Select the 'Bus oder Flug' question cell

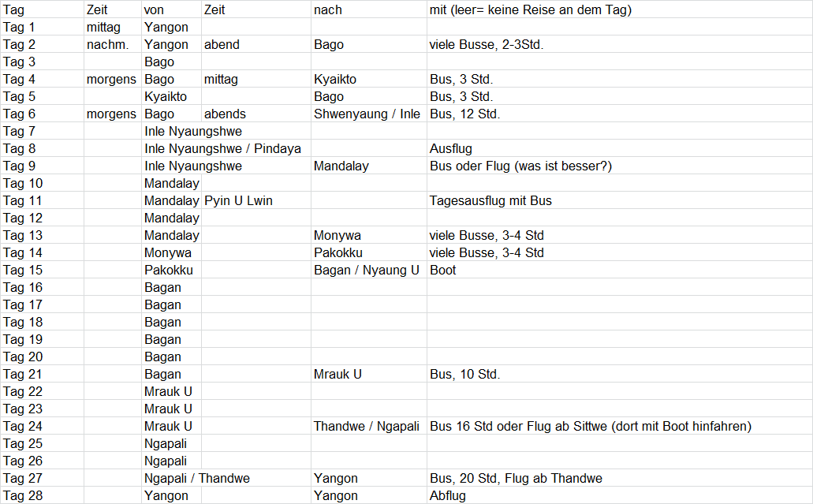[x=520, y=166]
